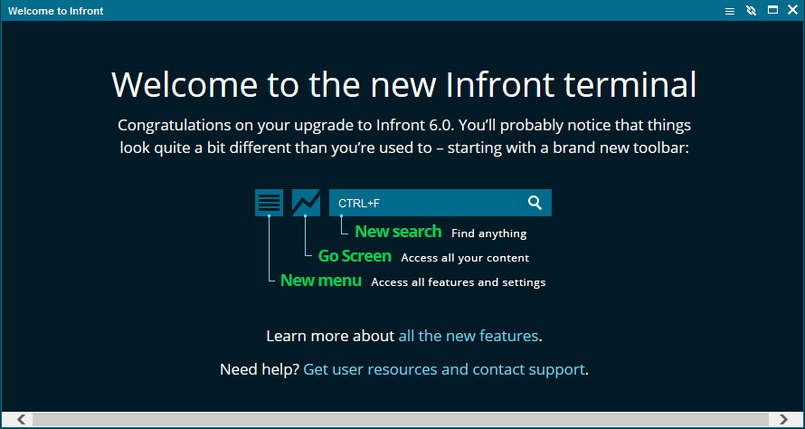
Task: Click the 'Go Screen' green label
Action: [x=355, y=256]
